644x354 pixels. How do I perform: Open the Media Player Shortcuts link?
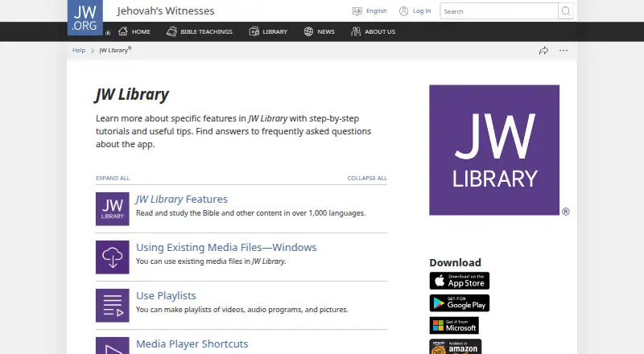[x=192, y=344]
